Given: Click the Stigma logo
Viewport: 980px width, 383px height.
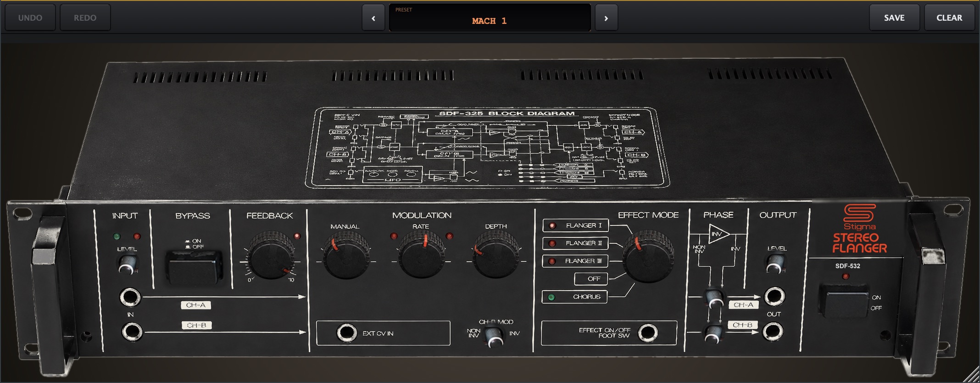Looking at the screenshot, I should point(860,217).
